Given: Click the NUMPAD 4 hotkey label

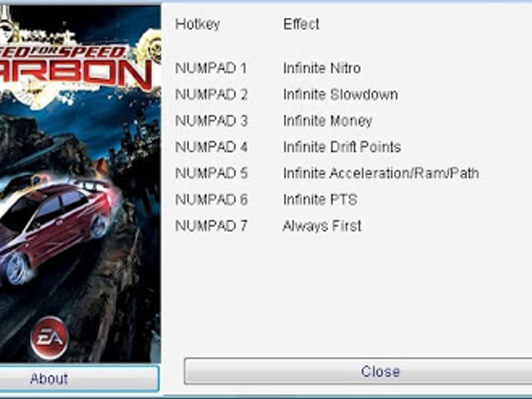Looking at the screenshot, I should tap(211, 147).
